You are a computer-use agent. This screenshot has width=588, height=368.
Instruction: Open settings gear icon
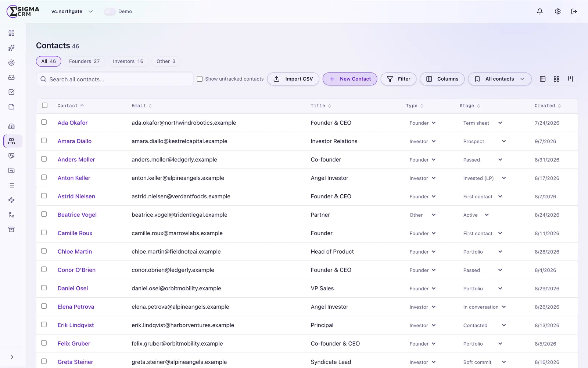pyautogui.click(x=557, y=11)
